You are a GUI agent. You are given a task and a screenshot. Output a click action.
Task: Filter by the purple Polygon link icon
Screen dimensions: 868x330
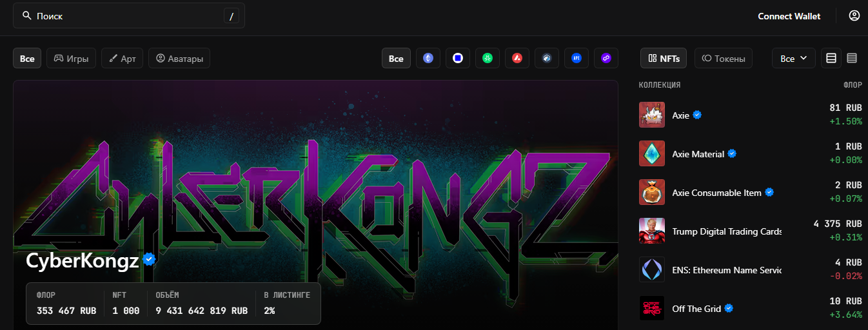pyautogui.click(x=606, y=58)
